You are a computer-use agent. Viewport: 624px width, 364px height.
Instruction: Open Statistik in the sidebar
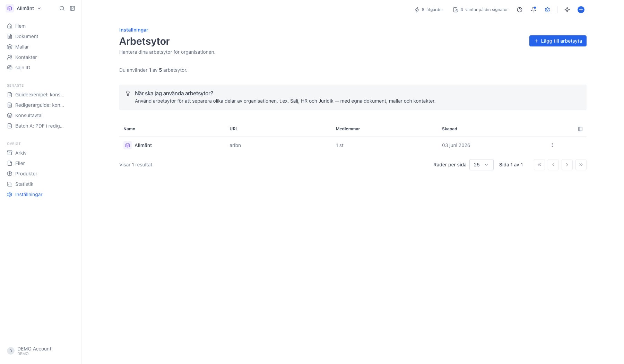41,184
